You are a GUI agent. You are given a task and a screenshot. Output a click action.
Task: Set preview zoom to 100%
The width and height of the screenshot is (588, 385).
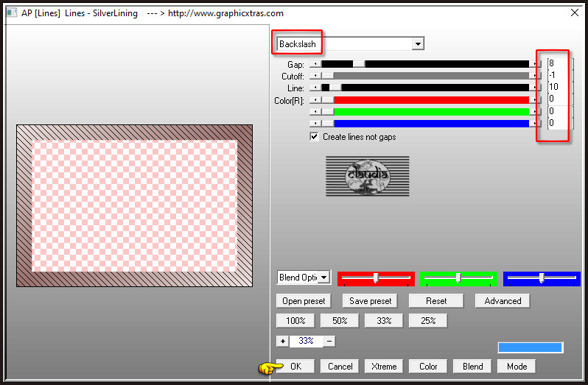295,321
